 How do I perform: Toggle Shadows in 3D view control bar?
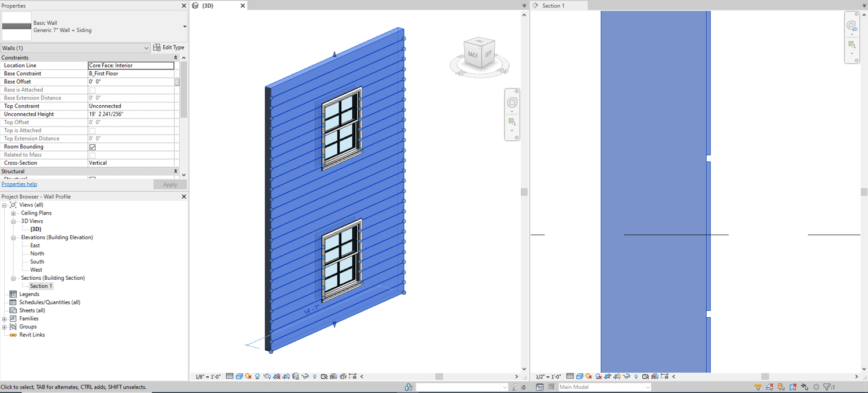tap(257, 376)
